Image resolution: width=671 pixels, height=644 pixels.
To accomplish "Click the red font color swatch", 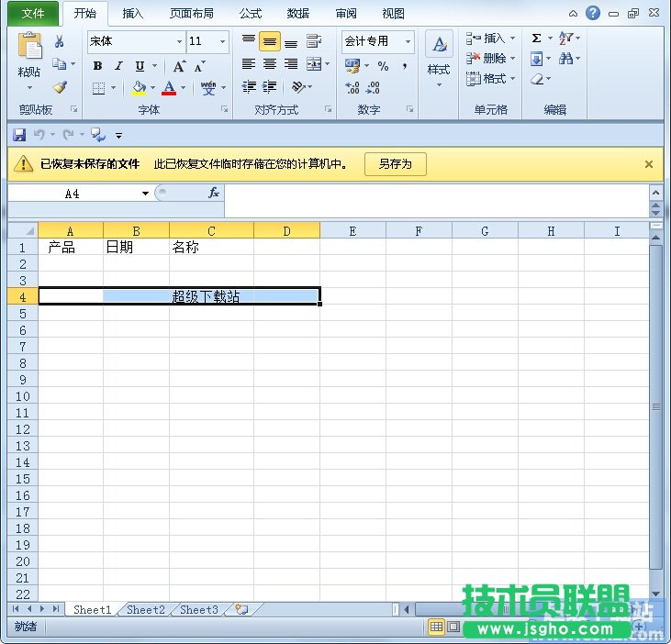I will point(169,88).
